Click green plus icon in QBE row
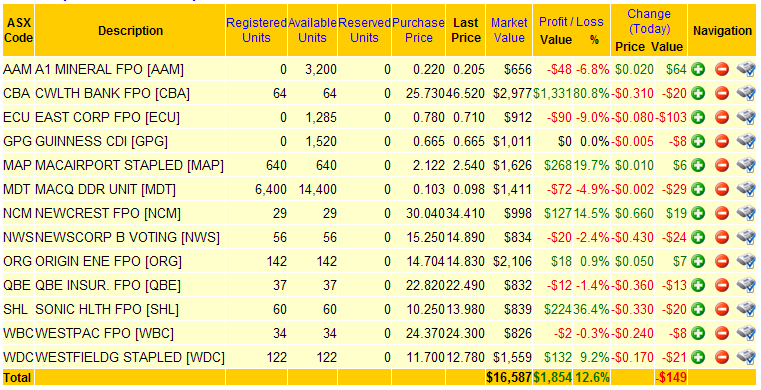Viewport: 761px width, 390px height. tap(698, 285)
